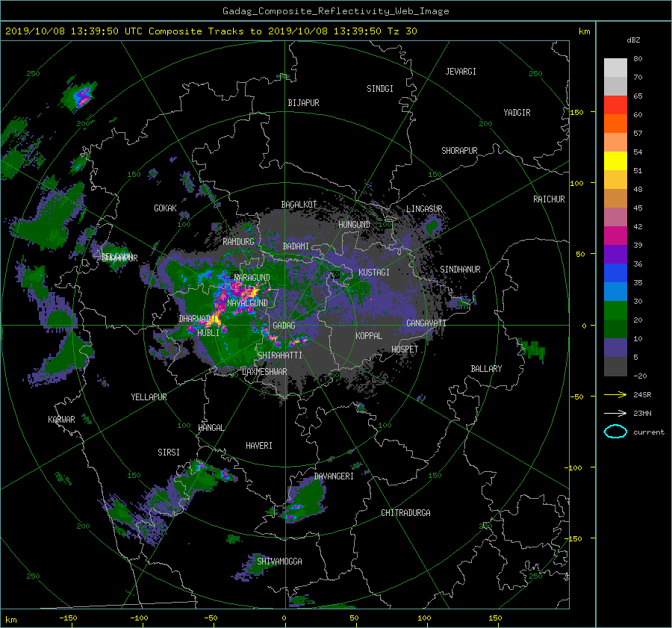The height and width of the screenshot is (628, 672).
Task: Click the BAGALKOT city label
Action: (299, 205)
